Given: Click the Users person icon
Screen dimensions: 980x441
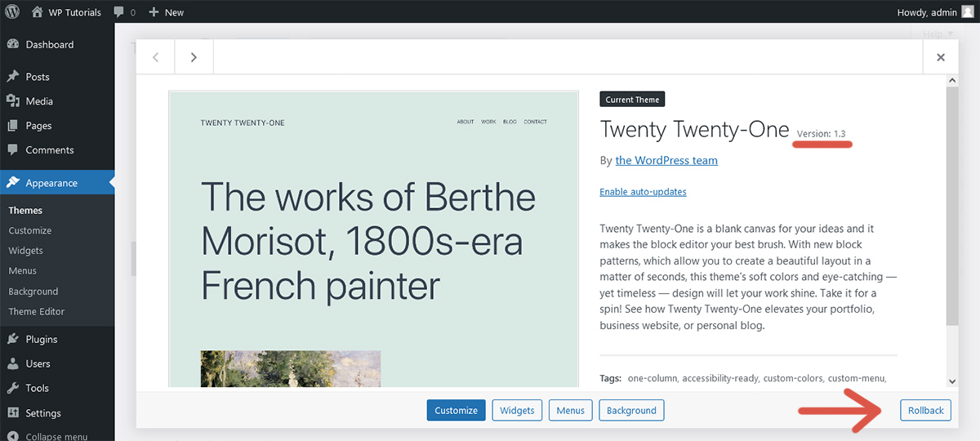Looking at the screenshot, I should pyautogui.click(x=13, y=363).
